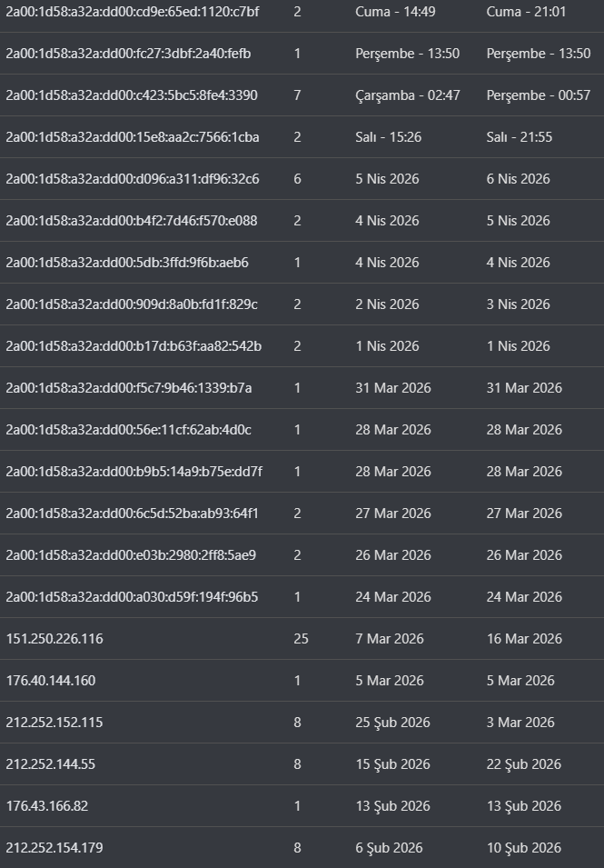Screen dimensions: 604x868
Task: Click the IPv6 address ending 32c6
Action: [133, 179]
